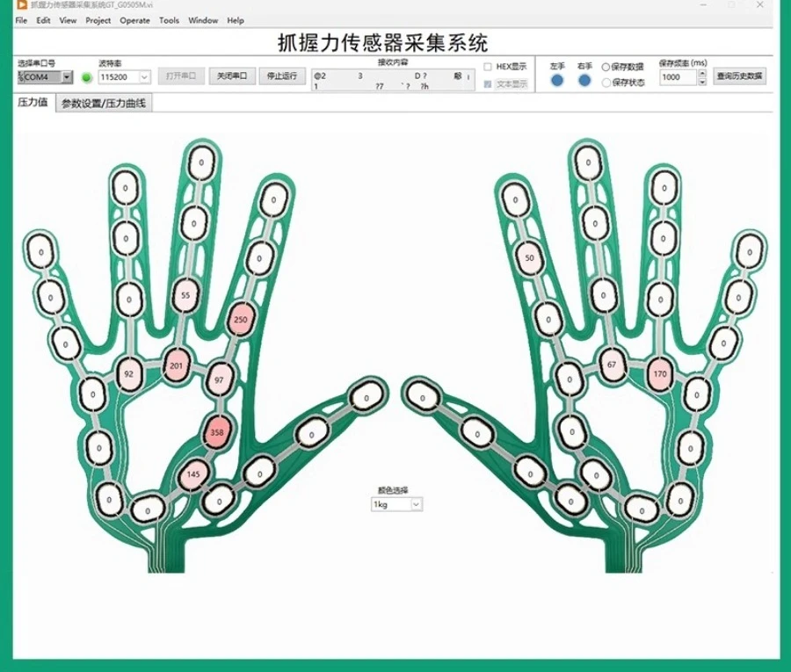Open the 1kg 颜色选择 dropdown
Image resolution: width=791 pixels, height=672 pixels.
pos(417,504)
